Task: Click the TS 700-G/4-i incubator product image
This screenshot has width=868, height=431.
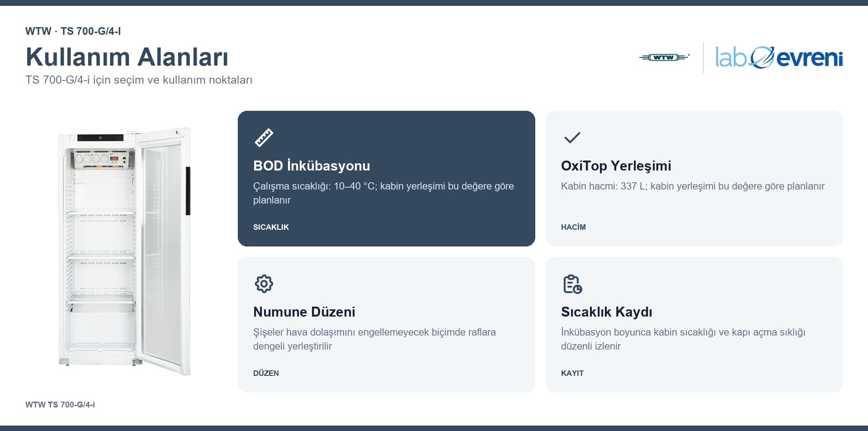Action: pyautogui.click(x=124, y=251)
